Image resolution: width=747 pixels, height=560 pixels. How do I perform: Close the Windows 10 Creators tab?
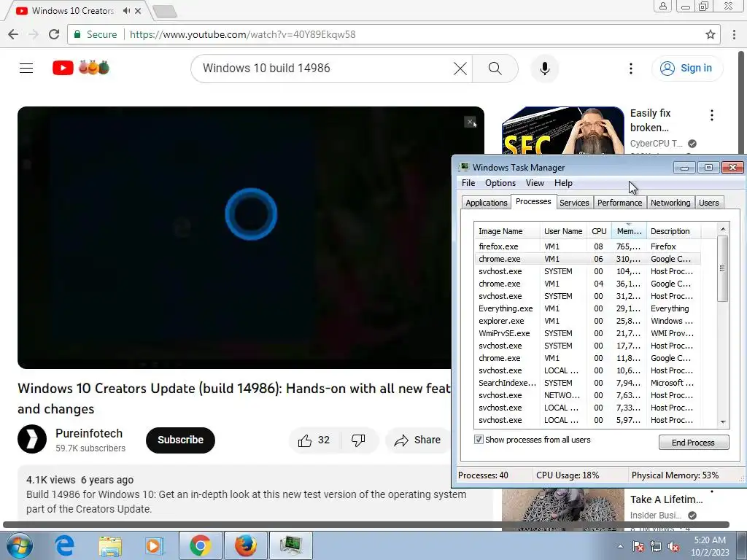pyautogui.click(x=138, y=10)
